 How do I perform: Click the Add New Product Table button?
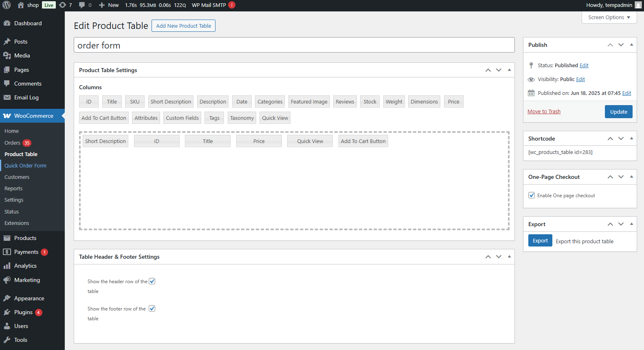pyautogui.click(x=183, y=26)
